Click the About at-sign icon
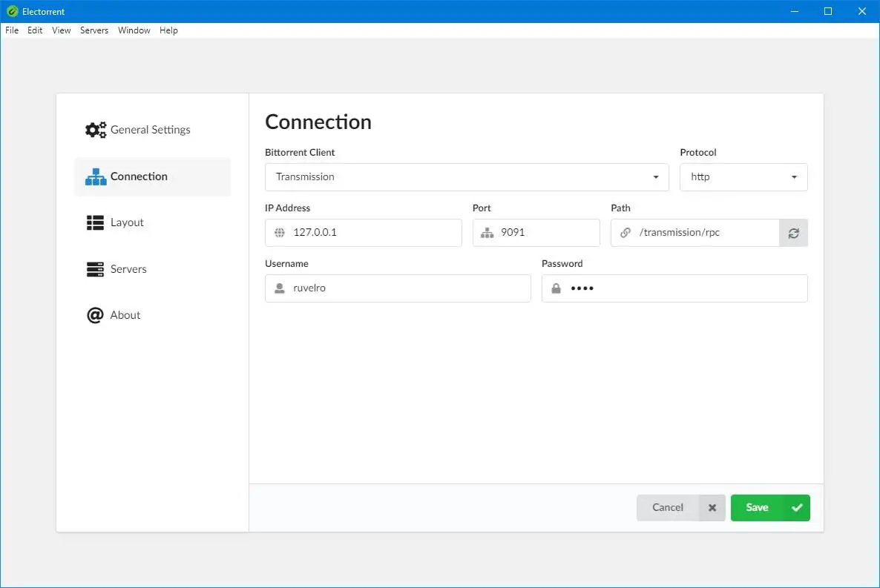The image size is (880, 588). 96,315
